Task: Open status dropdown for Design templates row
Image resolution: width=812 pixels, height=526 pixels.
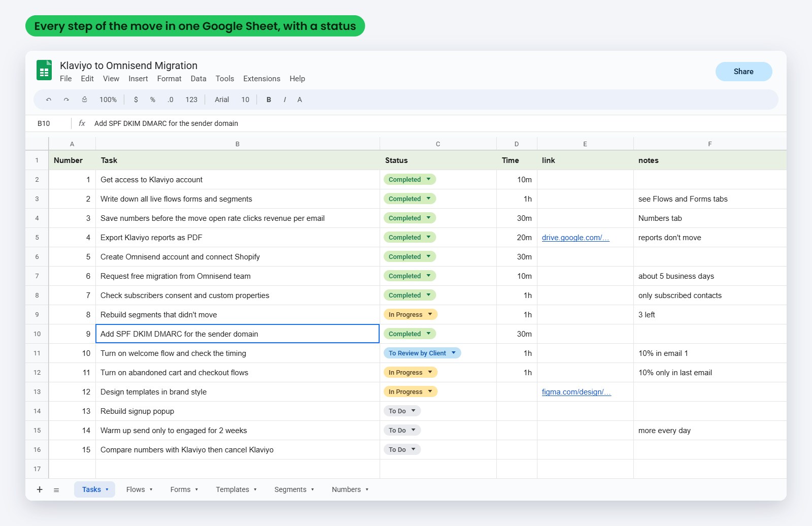Action: [411, 391]
